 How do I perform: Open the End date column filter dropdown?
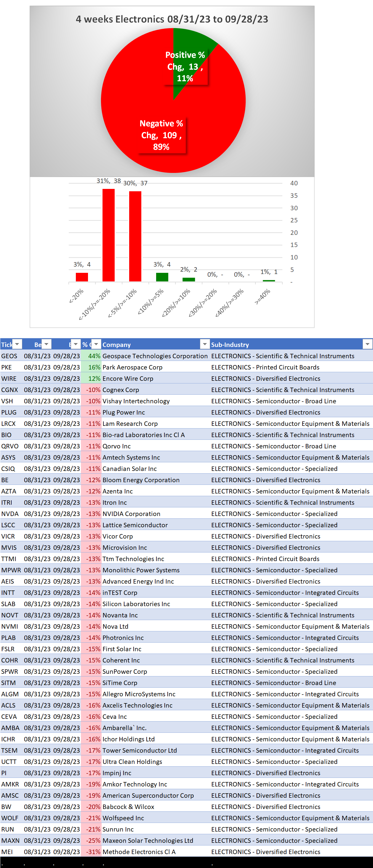[76, 344]
